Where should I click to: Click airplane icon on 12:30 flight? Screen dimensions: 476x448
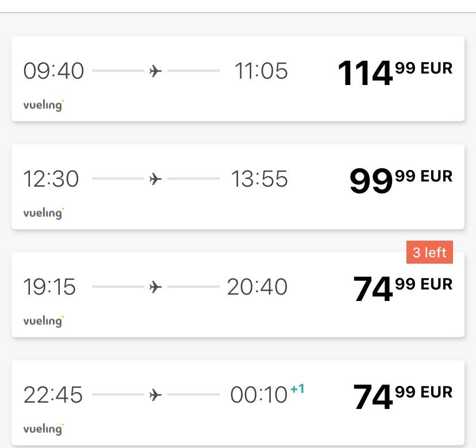[x=155, y=179]
